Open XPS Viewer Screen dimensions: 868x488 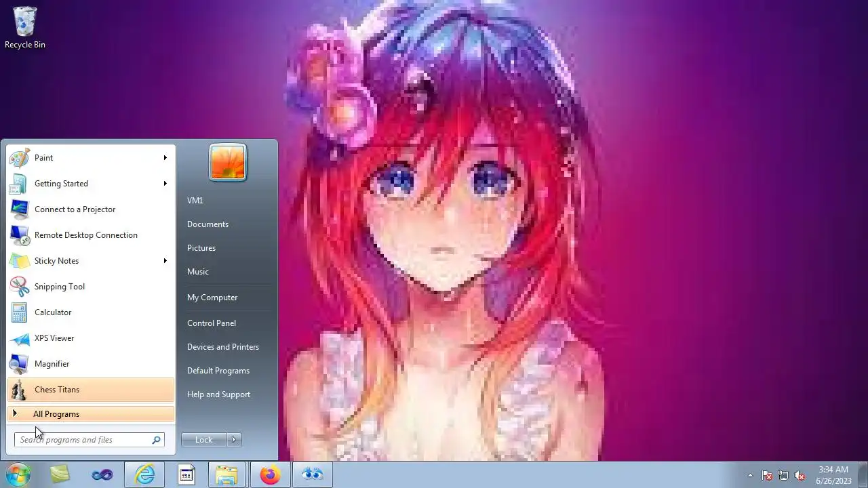click(x=91, y=338)
